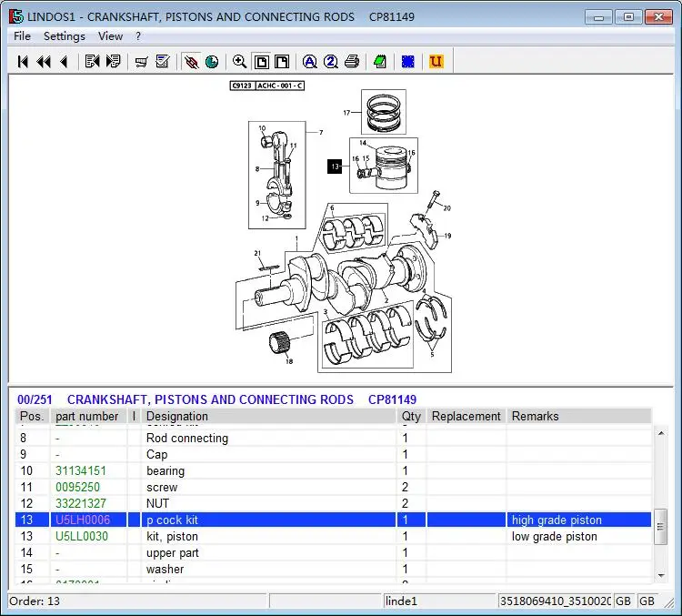Click highlighted callout 13 in the diagram
Viewport: 682px width, 616px height.
pyautogui.click(x=335, y=167)
